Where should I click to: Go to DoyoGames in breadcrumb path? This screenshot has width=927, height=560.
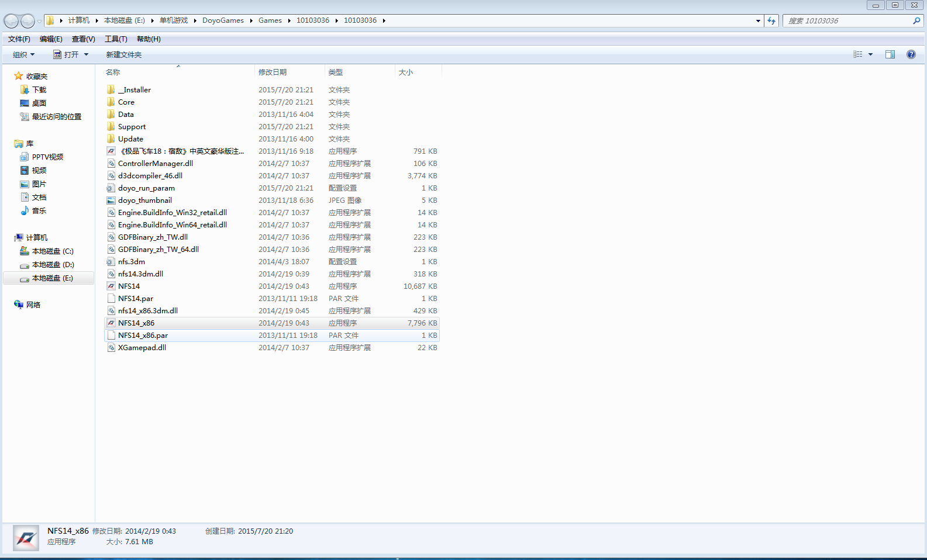pyautogui.click(x=223, y=20)
